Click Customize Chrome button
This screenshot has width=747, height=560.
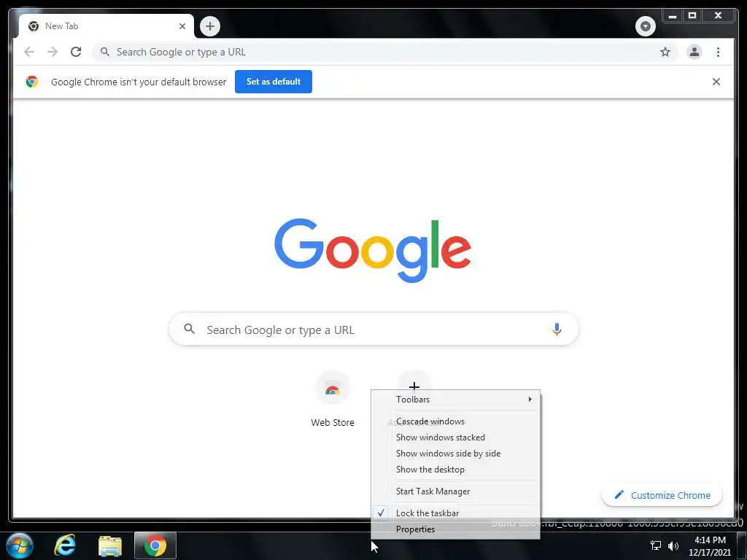pos(662,495)
